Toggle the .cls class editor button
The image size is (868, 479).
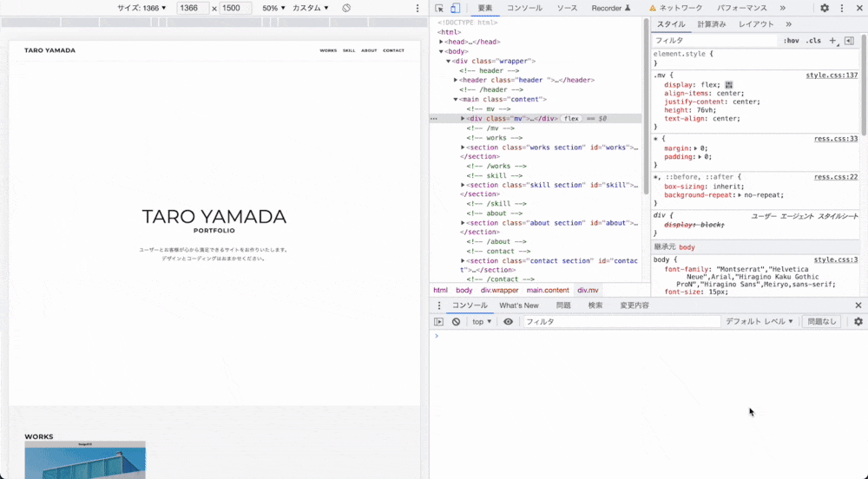click(x=813, y=41)
